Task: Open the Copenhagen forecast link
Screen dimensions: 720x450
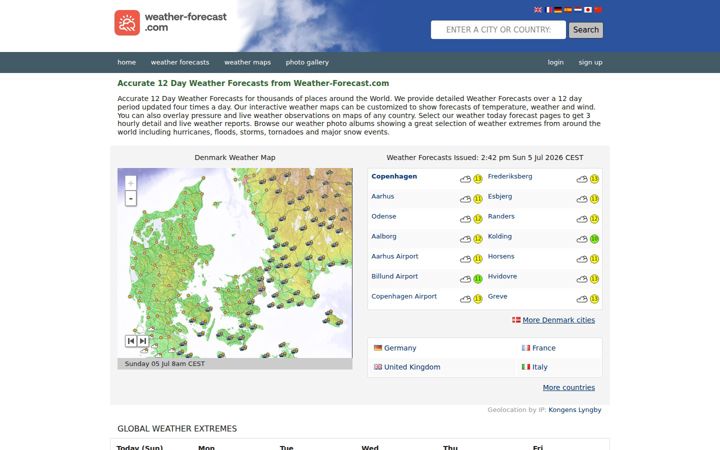Action: tap(394, 176)
